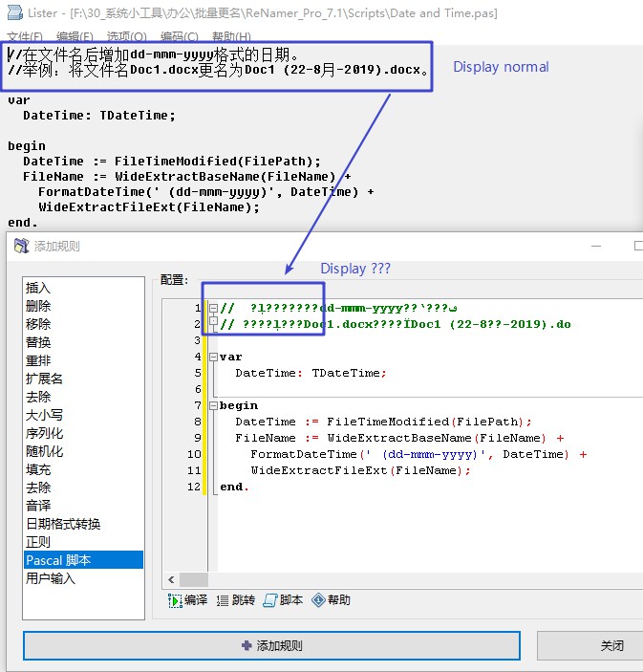Viewport: 643px width, 672px height.
Task: Click the 添加规则 dialog title icon
Action: (21, 246)
